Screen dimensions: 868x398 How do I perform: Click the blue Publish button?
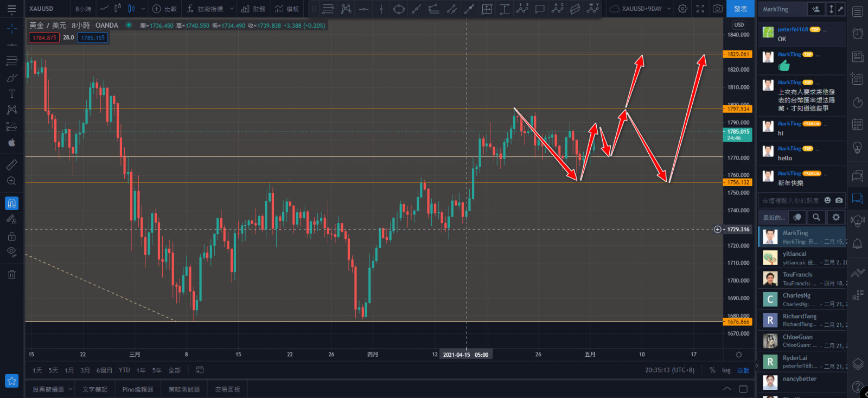(741, 9)
